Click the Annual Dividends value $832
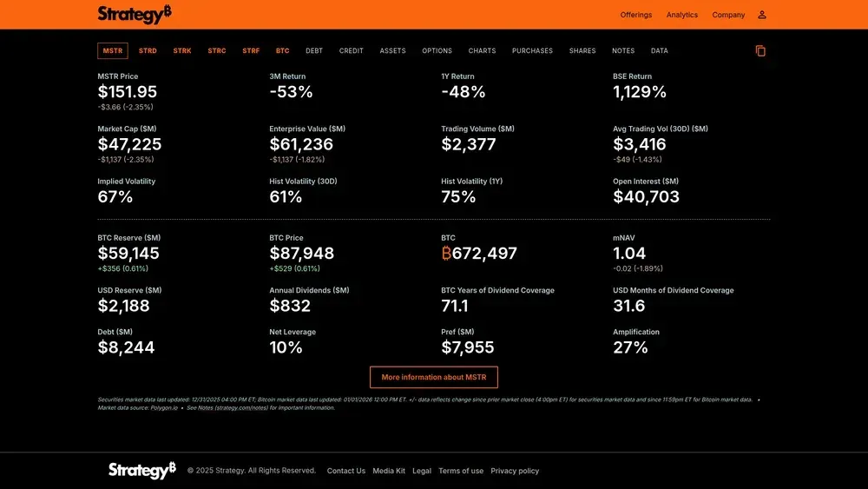This screenshot has width=868, height=489. point(290,307)
